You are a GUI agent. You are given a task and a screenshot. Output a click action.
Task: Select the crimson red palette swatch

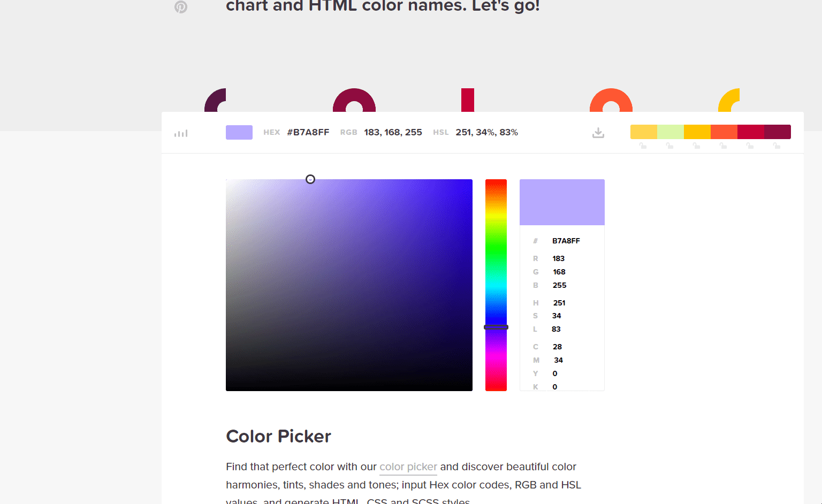click(750, 132)
